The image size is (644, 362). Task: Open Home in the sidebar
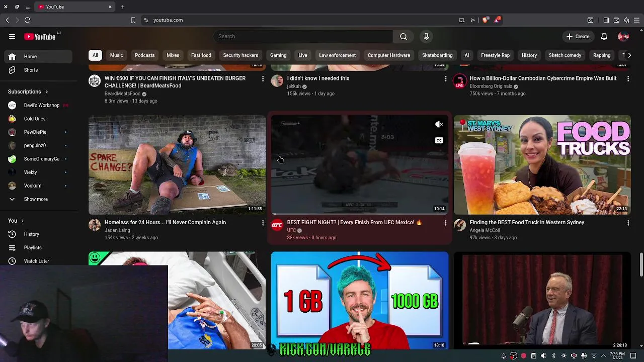point(38,57)
